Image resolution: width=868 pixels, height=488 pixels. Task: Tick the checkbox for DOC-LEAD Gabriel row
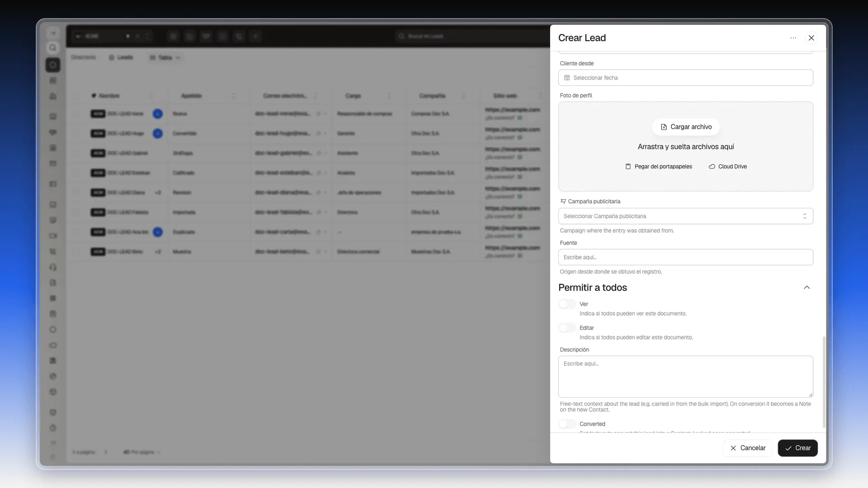pos(76,154)
